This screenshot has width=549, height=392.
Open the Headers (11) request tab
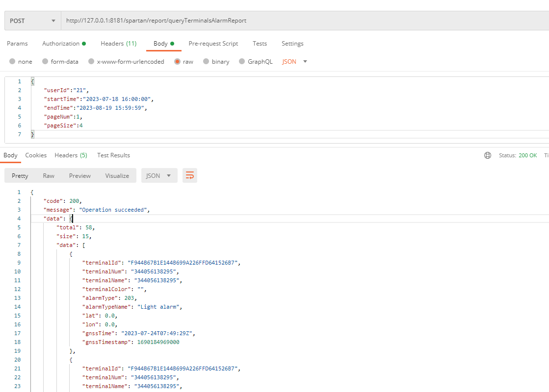tap(119, 44)
